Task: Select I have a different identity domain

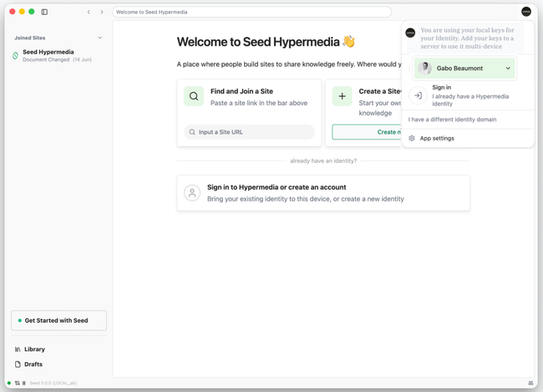Action: point(452,120)
